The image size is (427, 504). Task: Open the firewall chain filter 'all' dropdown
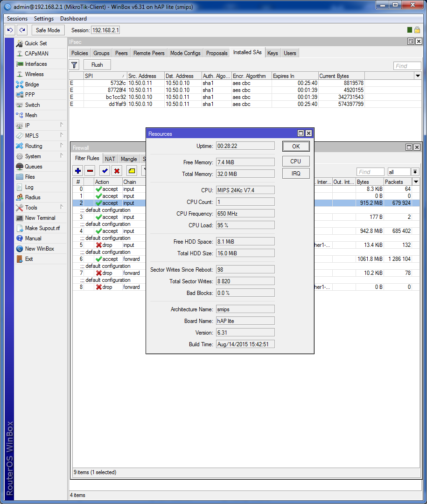pyautogui.click(x=415, y=172)
